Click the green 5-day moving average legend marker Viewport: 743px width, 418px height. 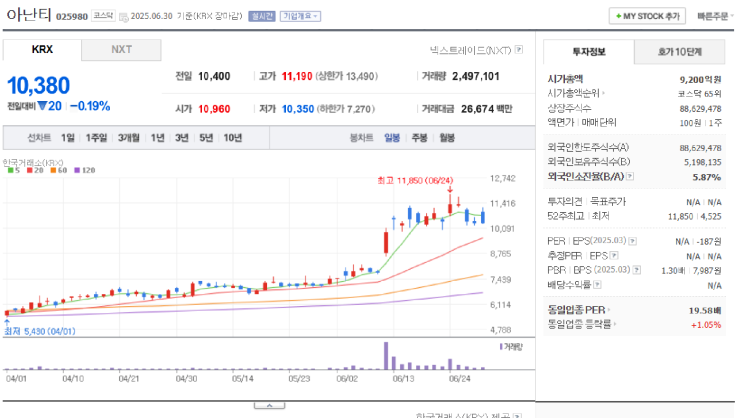click(x=10, y=171)
